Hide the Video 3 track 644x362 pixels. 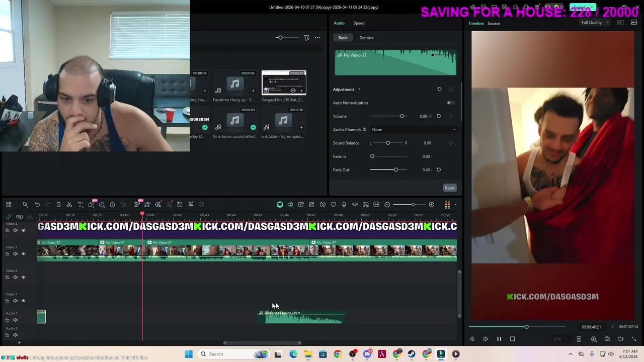pos(23,254)
